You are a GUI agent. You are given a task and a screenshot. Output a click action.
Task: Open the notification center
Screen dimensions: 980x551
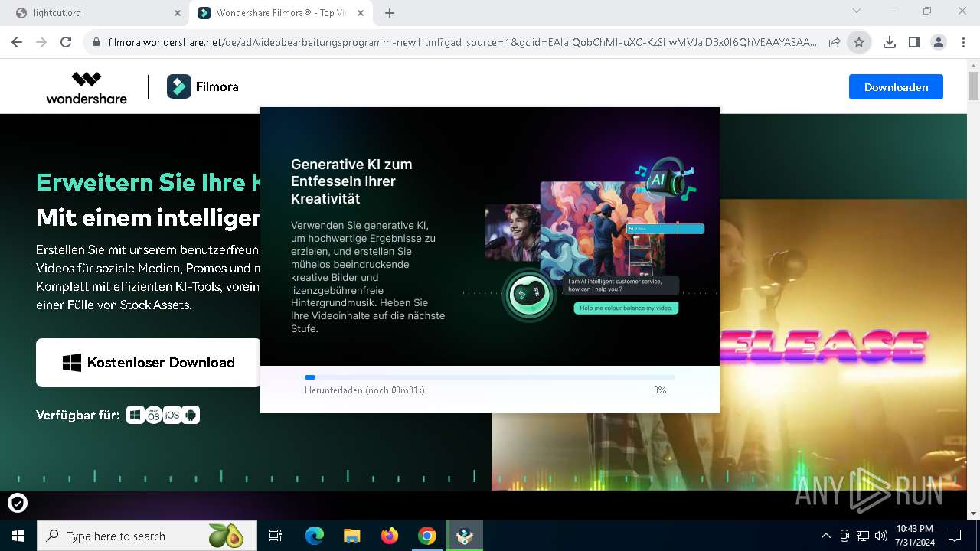[x=955, y=536]
